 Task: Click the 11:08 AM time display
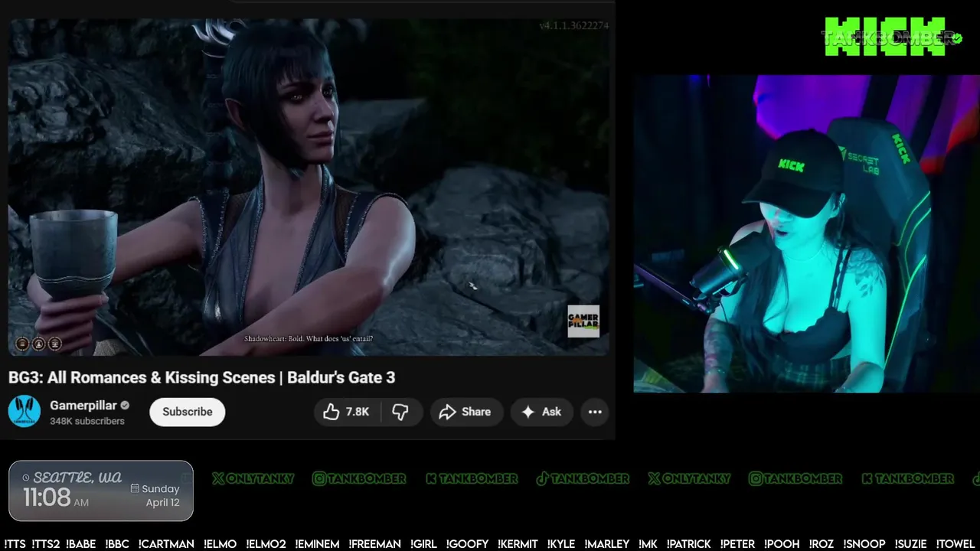tap(55, 498)
